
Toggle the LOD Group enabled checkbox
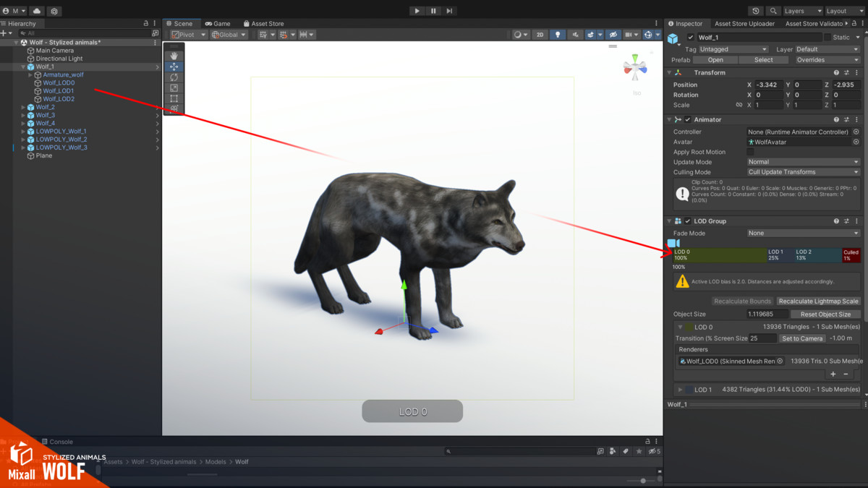tap(688, 221)
